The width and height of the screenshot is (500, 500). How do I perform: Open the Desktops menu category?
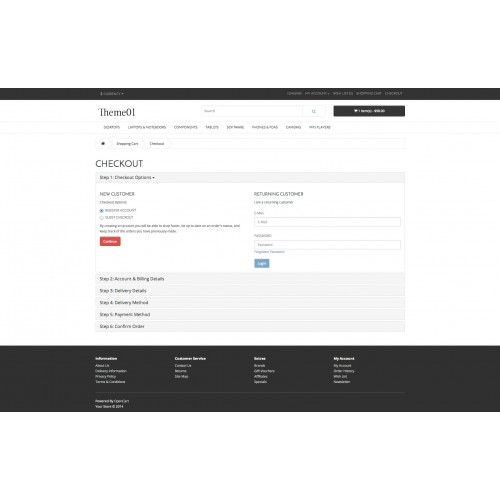(x=112, y=127)
